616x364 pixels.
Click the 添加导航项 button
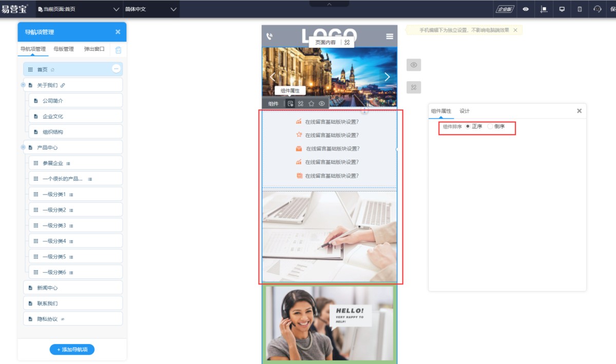[x=72, y=350]
